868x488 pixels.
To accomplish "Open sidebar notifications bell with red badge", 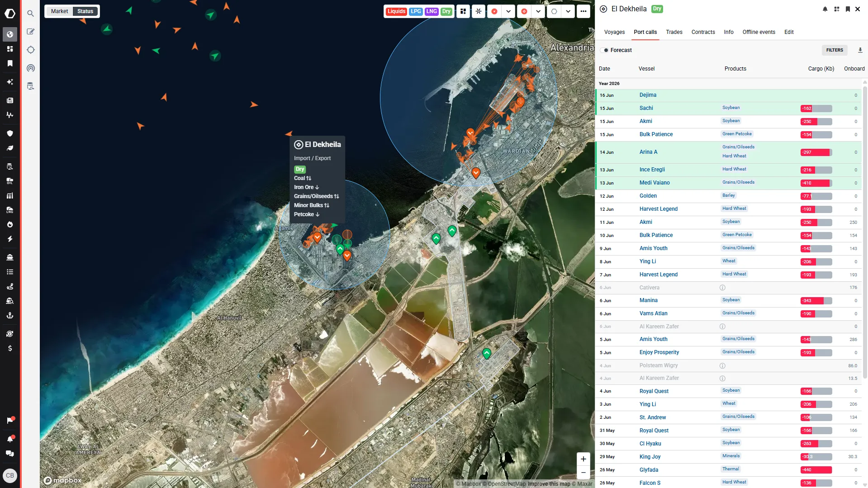I will click(10, 439).
